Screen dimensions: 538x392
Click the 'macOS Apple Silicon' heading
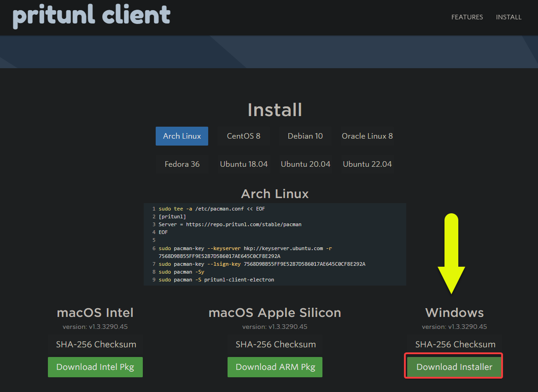[x=275, y=313]
